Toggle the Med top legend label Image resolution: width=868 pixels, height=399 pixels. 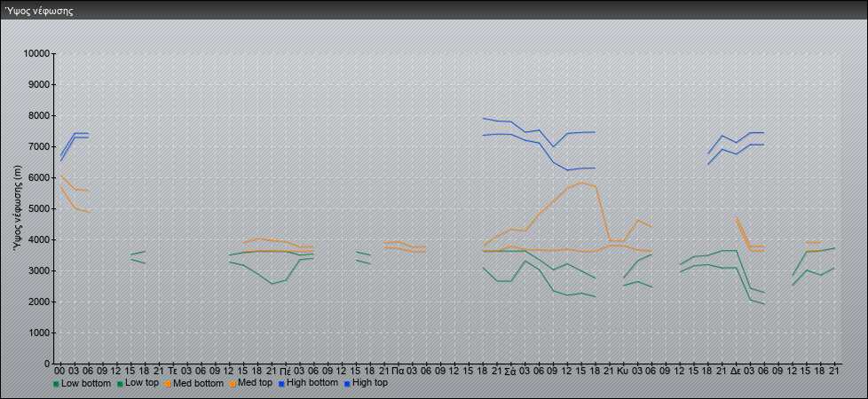(255, 383)
